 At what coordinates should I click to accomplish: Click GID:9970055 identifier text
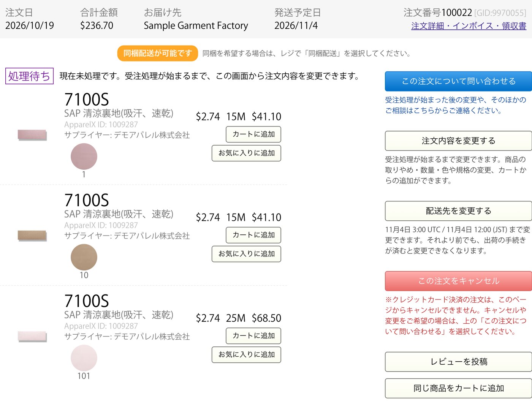[500, 13]
